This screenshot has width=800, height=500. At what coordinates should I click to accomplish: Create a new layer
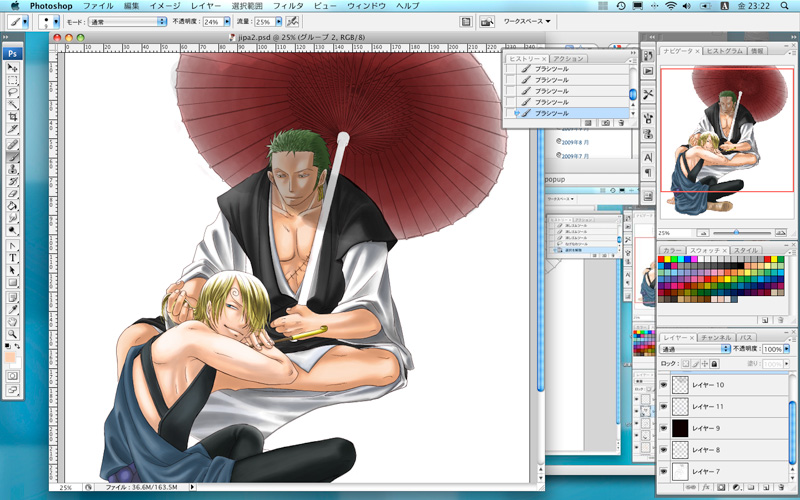pos(767,488)
